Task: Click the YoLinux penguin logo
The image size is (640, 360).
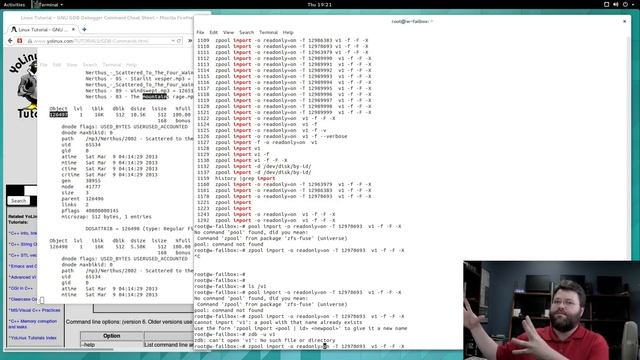Action: [23, 87]
